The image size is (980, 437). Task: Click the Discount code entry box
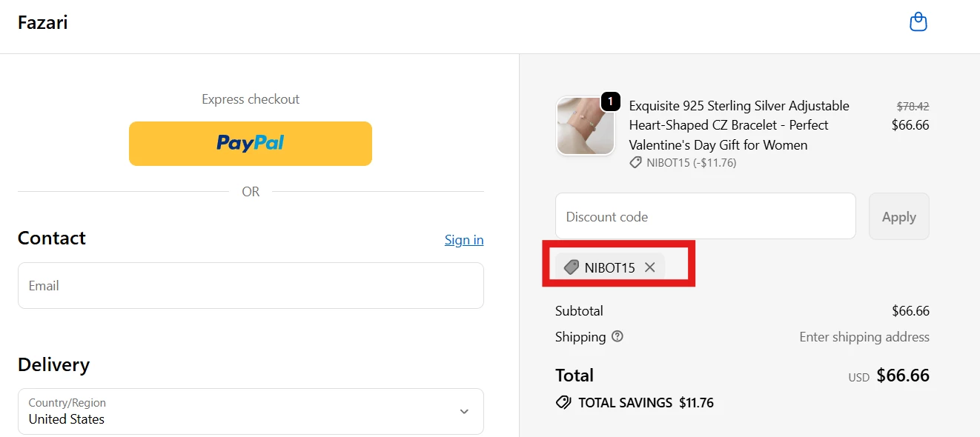point(704,216)
